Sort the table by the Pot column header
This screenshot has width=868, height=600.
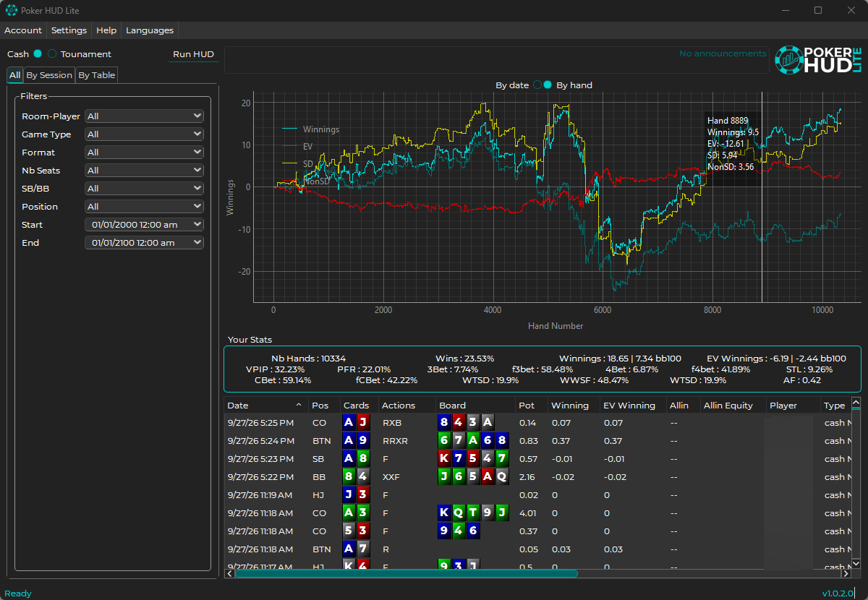point(531,406)
